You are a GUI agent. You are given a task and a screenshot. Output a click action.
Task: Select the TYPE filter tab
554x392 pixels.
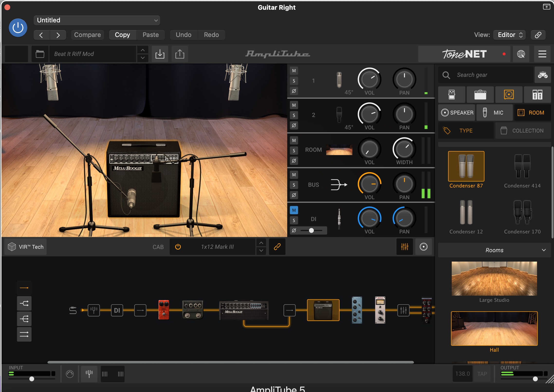466,131
